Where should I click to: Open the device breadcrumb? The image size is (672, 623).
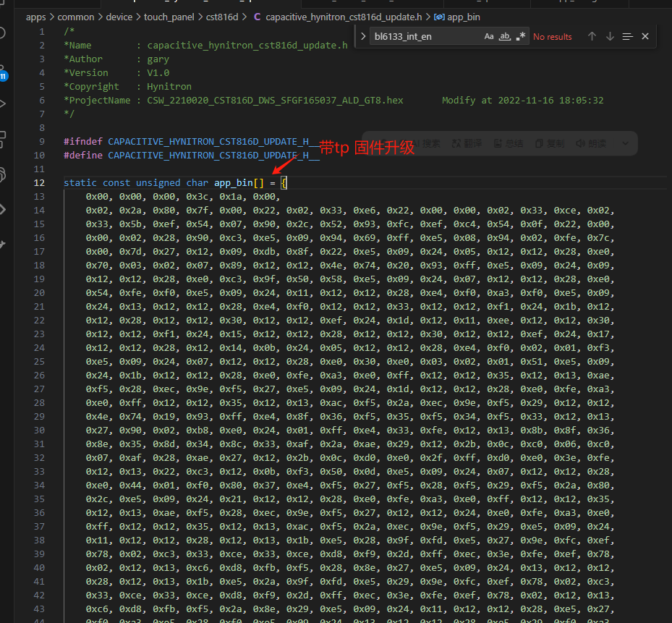point(119,17)
